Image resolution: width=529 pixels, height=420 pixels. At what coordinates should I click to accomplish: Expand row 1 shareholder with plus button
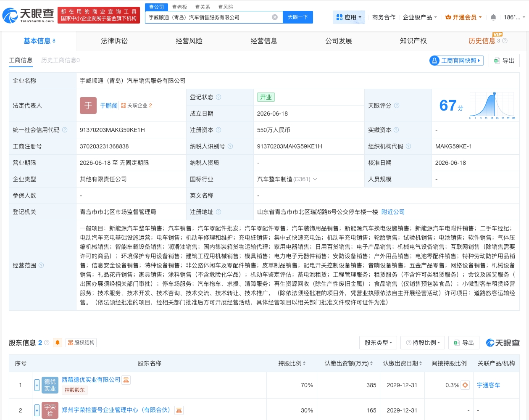click(x=37, y=385)
